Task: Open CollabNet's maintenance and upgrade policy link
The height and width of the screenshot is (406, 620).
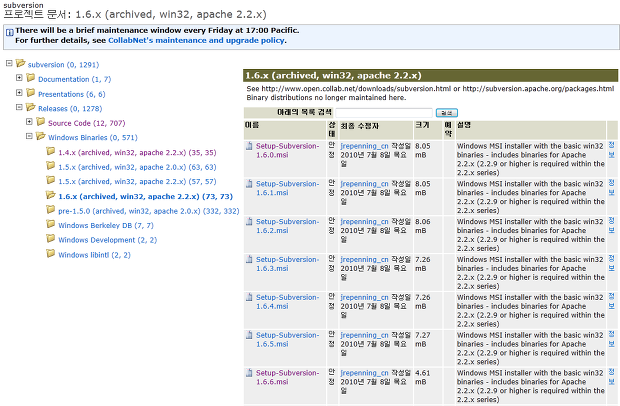Action: click(196, 40)
